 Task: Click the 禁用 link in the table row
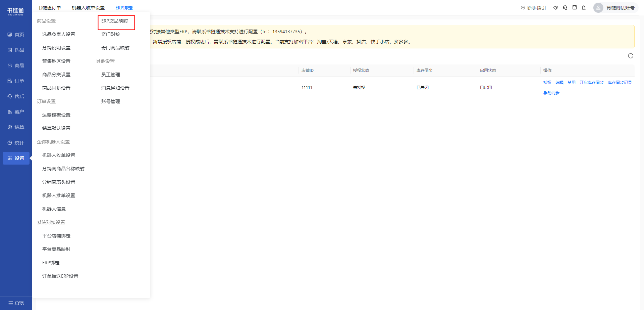tap(572, 83)
